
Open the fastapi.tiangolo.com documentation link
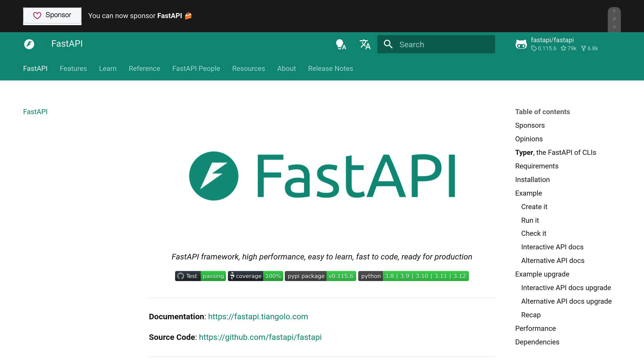(258, 316)
